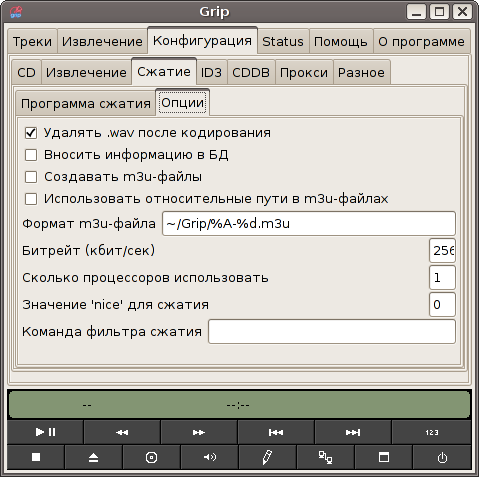This screenshot has height=477, width=479.
Task: Stop playback with the square stop button
Action: click(x=36, y=457)
